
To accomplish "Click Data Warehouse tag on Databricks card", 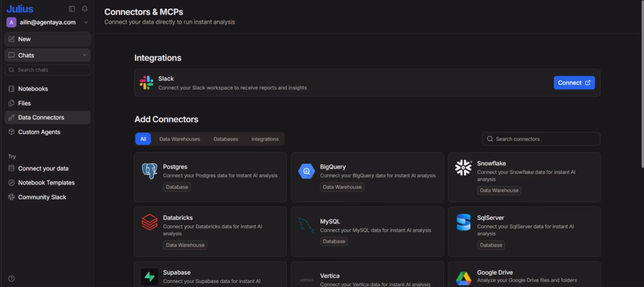I will click(x=186, y=245).
